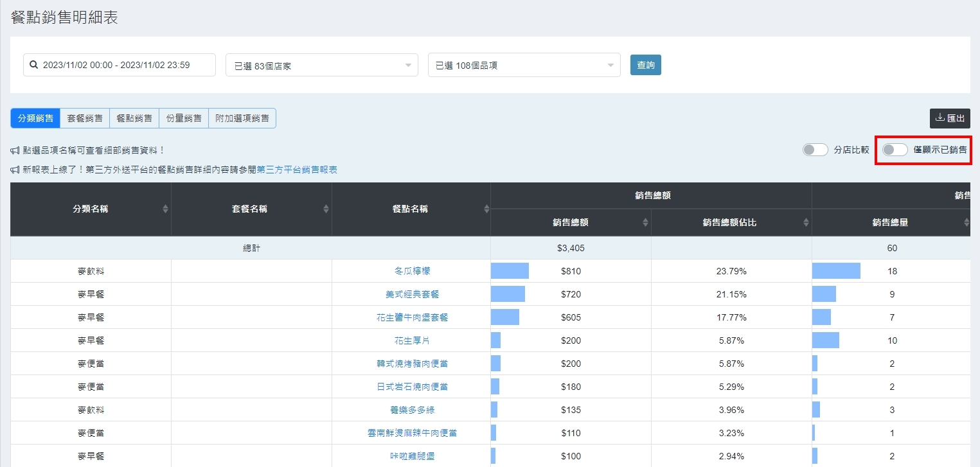Sort by 銷售總額 sub-column arrows

tap(645, 222)
